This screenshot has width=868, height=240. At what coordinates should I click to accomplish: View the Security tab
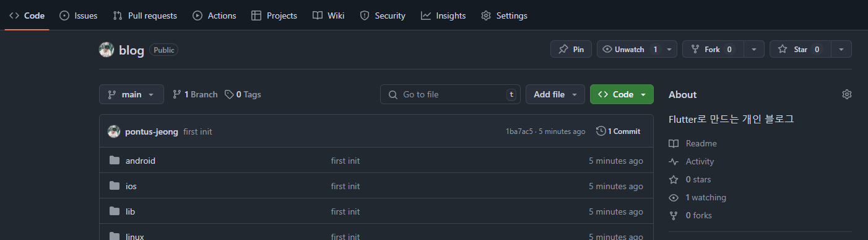click(x=383, y=16)
